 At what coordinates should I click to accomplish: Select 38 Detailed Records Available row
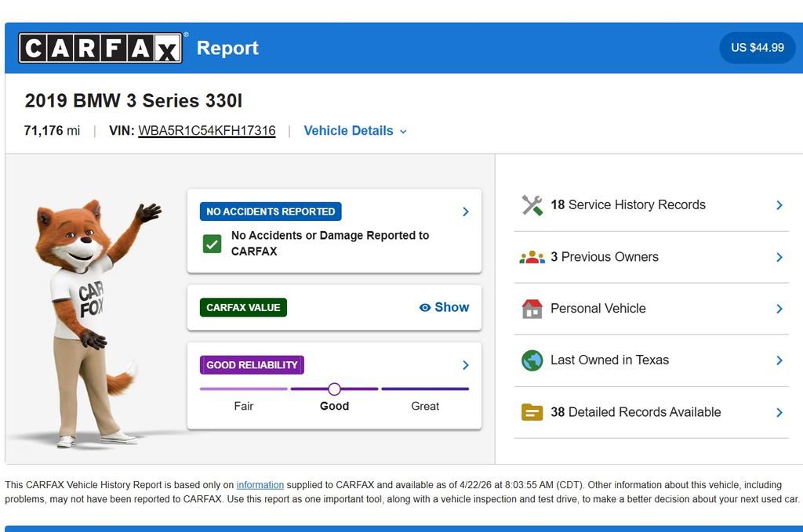point(652,412)
